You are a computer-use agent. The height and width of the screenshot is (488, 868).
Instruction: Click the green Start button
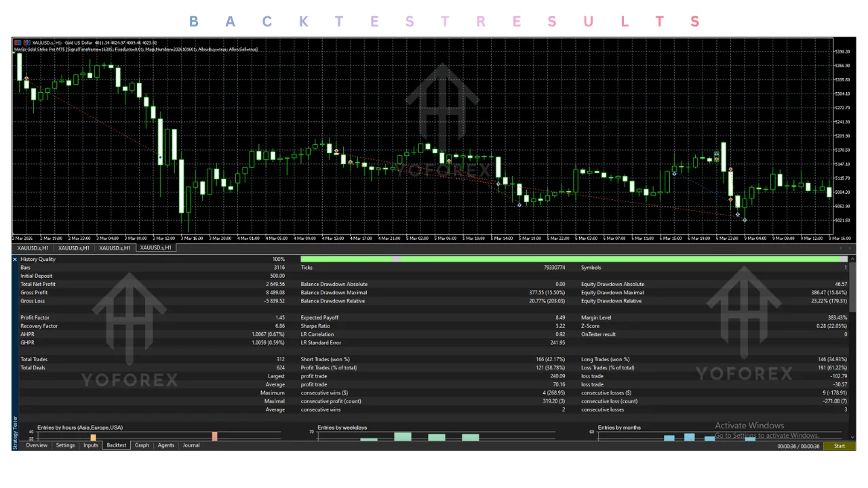click(x=840, y=446)
